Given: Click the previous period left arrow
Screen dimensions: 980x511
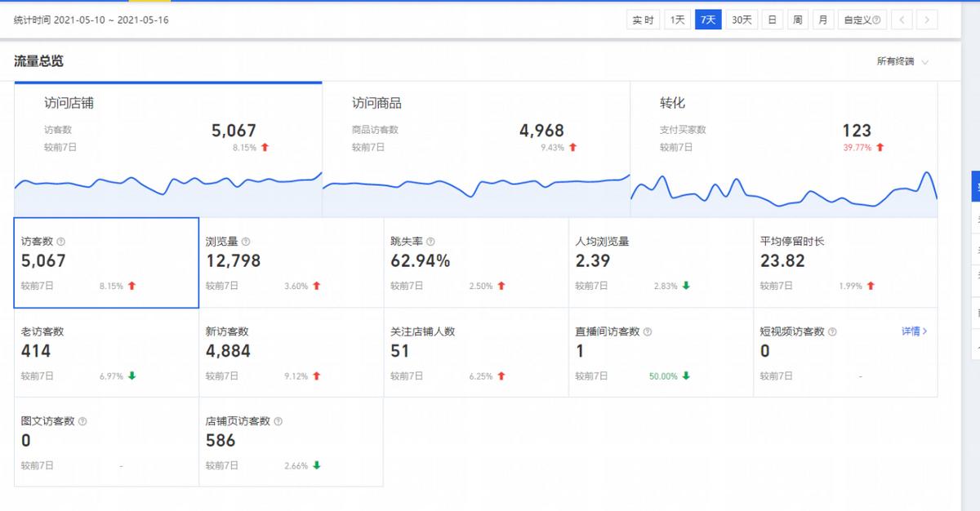Looking at the screenshot, I should pos(902,19).
